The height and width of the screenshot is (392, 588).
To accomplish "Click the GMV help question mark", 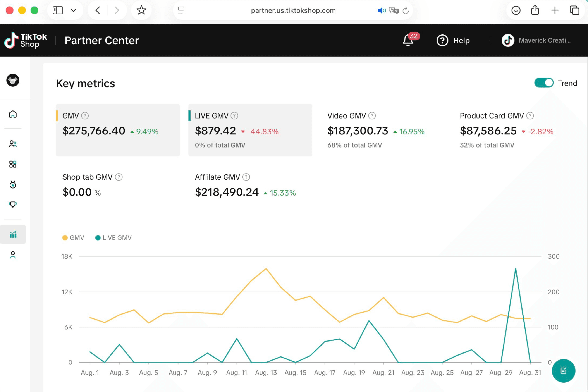I will pos(84,115).
